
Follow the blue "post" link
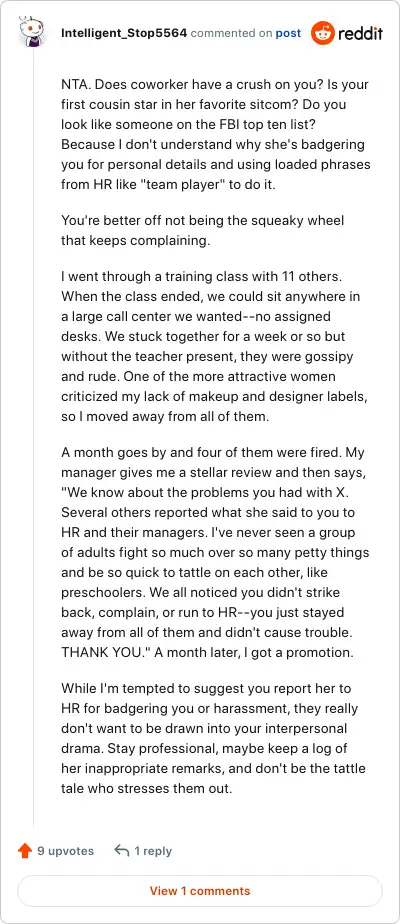(x=288, y=33)
